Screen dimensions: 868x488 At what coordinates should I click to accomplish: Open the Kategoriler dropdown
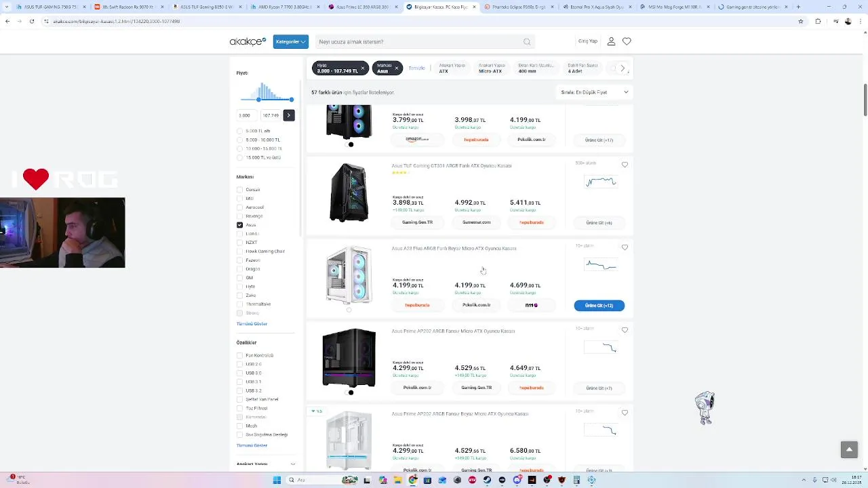coord(291,41)
